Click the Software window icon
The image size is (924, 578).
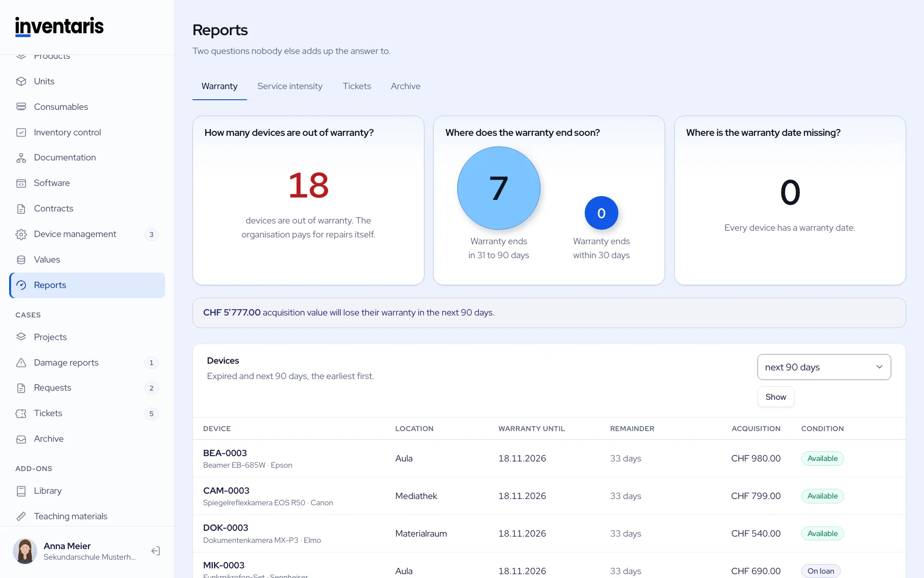pos(21,184)
